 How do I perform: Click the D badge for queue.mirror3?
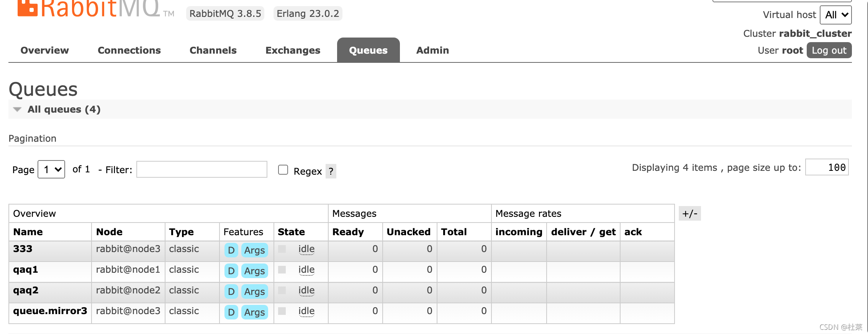pyautogui.click(x=231, y=312)
